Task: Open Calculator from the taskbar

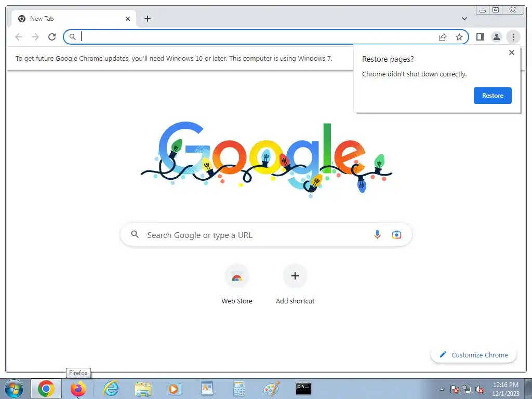Action: (x=239, y=389)
